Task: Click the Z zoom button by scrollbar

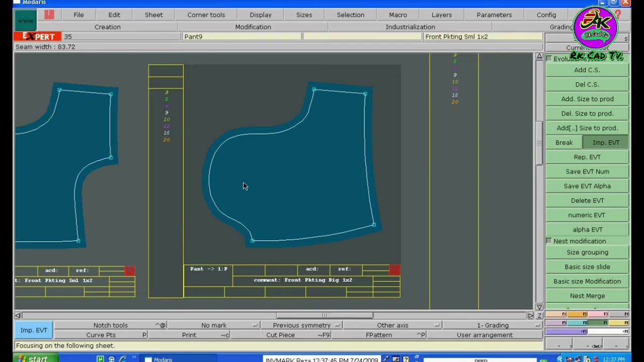Action: coord(539,315)
